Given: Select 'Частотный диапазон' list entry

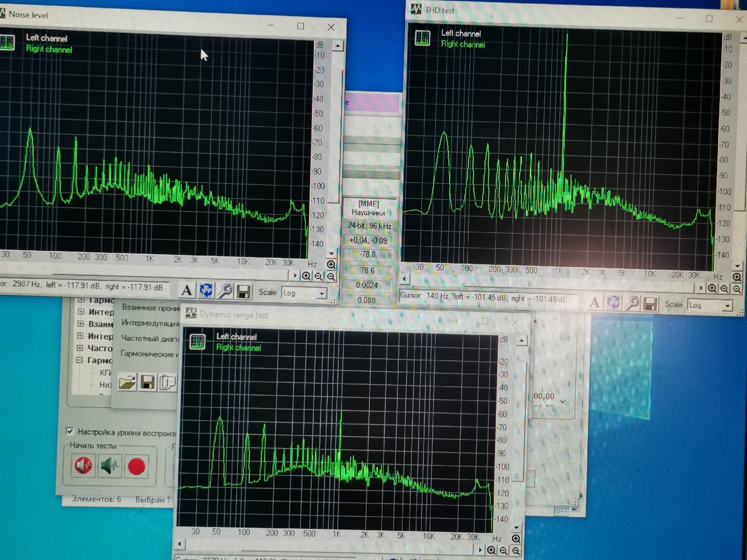Looking at the screenshot, I should point(150,339).
